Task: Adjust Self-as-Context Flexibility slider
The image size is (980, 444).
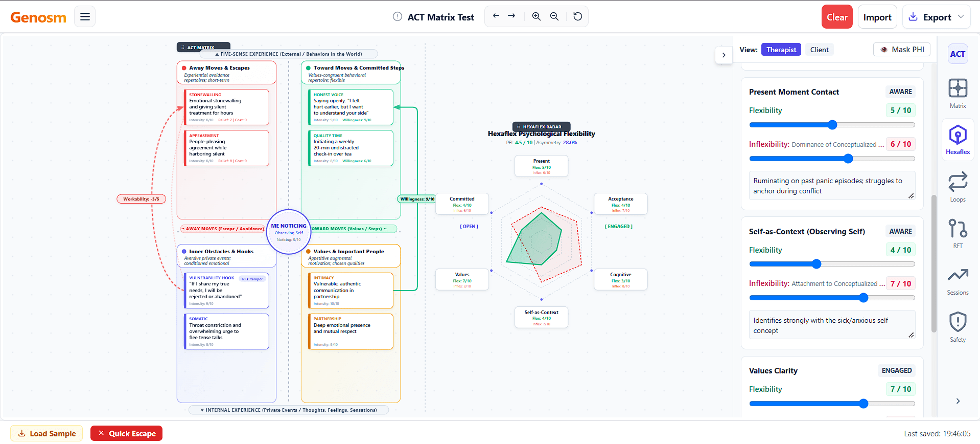Action: [x=832, y=264]
